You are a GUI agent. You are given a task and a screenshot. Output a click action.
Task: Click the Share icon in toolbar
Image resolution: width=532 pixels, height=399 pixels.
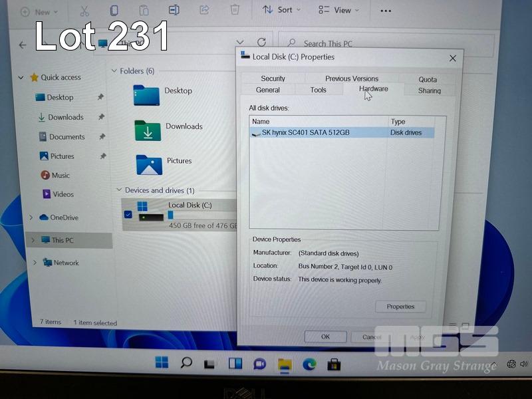204,10
